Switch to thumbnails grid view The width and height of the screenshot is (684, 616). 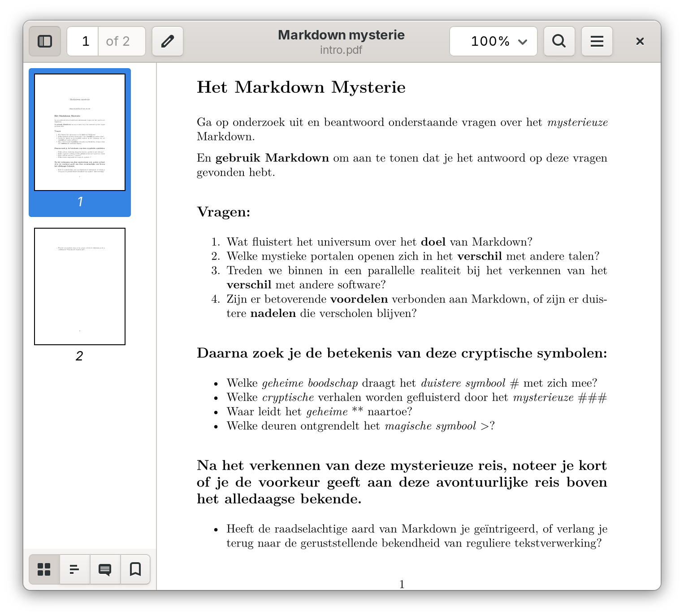coord(44,569)
